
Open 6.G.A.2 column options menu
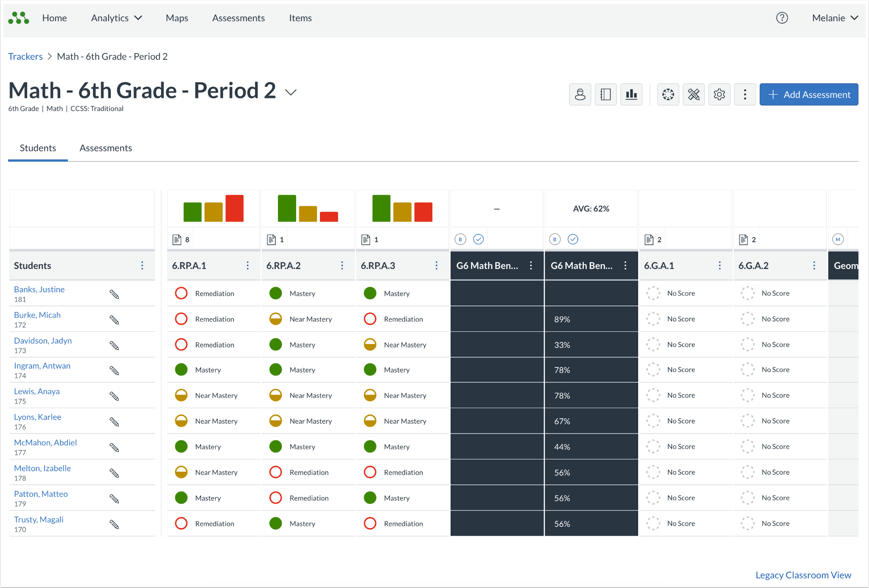[814, 266]
